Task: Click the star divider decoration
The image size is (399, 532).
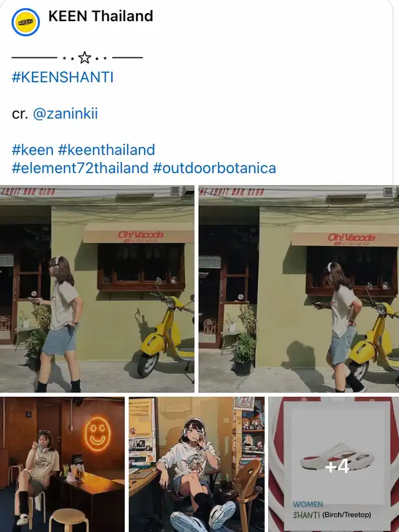Action: pos(77,58)
